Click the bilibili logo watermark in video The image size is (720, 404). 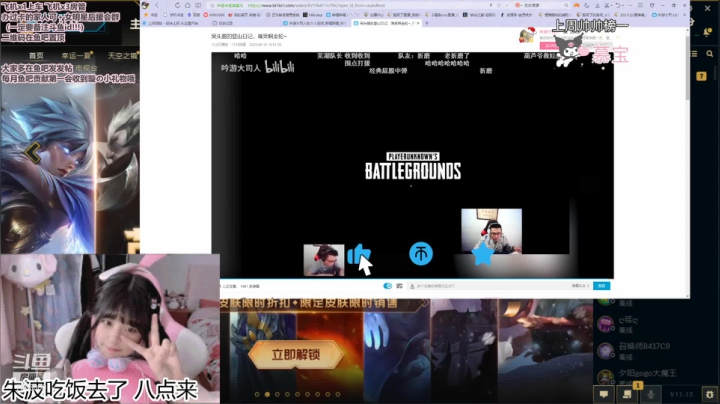[x=279, y=67]
